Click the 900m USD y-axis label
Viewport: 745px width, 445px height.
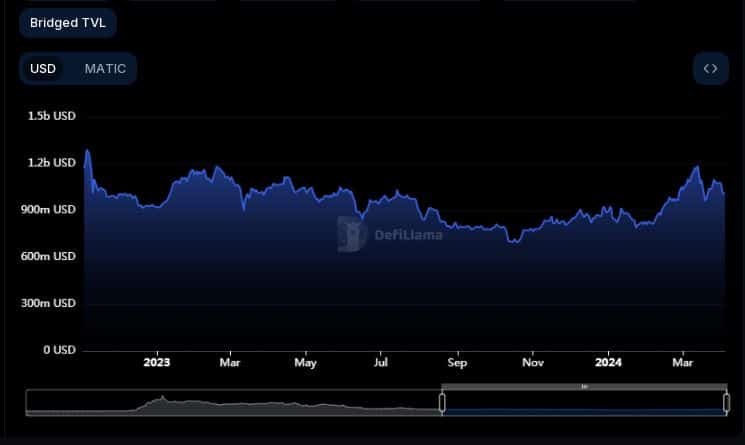48,209
